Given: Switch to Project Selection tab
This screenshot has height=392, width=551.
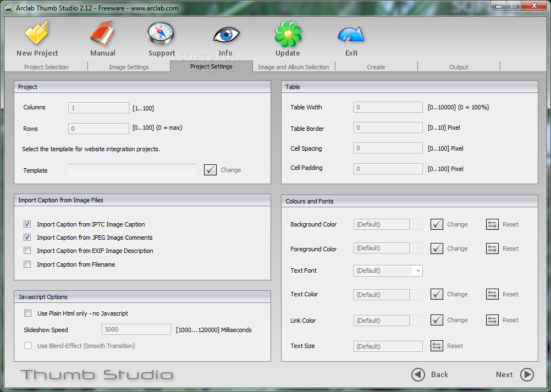Looking at the screenshot, I should pos(46,67).
